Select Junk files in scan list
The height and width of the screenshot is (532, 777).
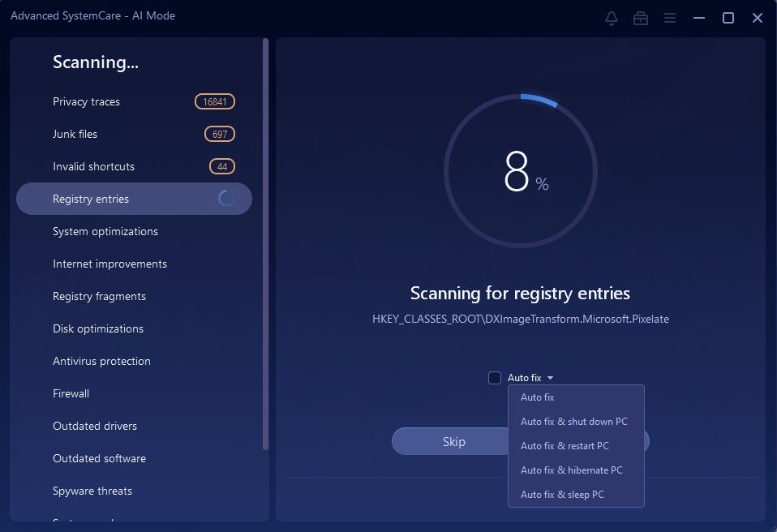tap(134, 134)
